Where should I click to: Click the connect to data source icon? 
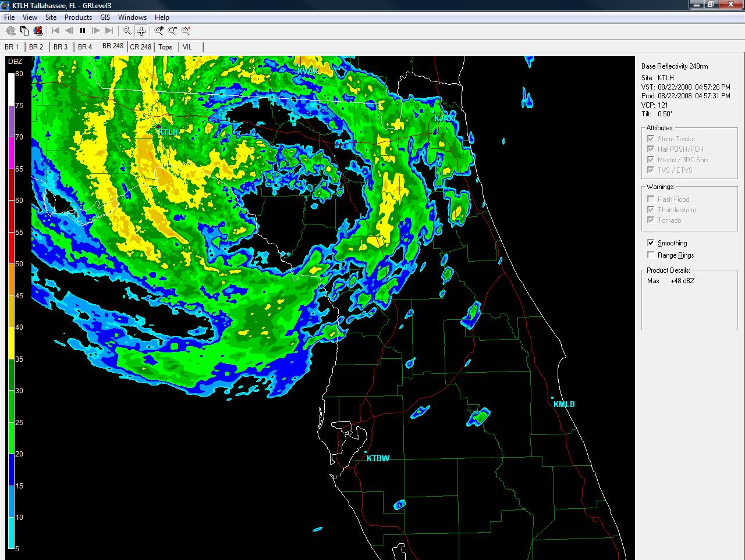pos(11,31)
